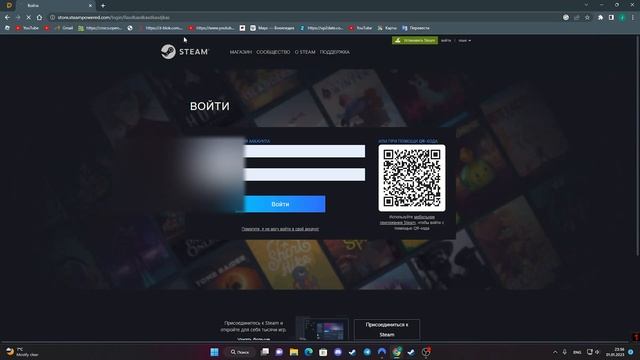The image size is (640, 360).
Task: Open first YouTube bookmark
Action: [x=27, y=28]
